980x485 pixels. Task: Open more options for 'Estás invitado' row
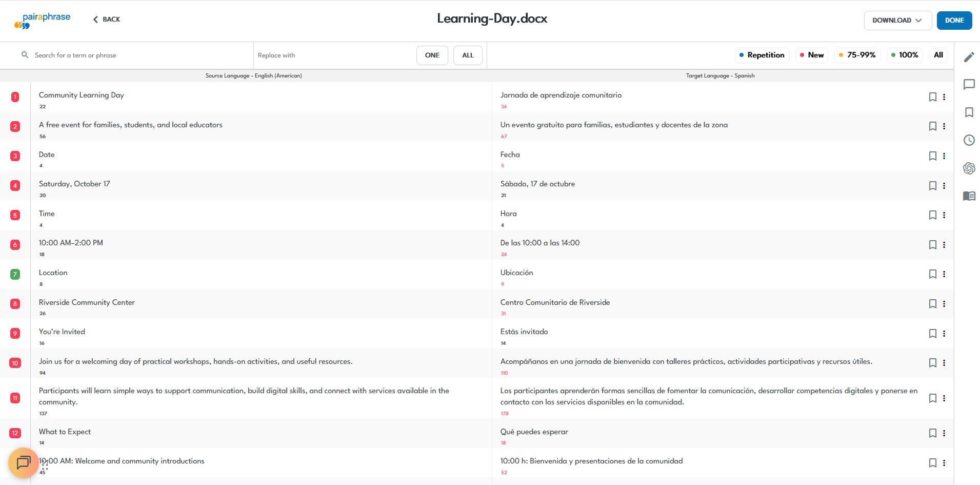point(944,334)
